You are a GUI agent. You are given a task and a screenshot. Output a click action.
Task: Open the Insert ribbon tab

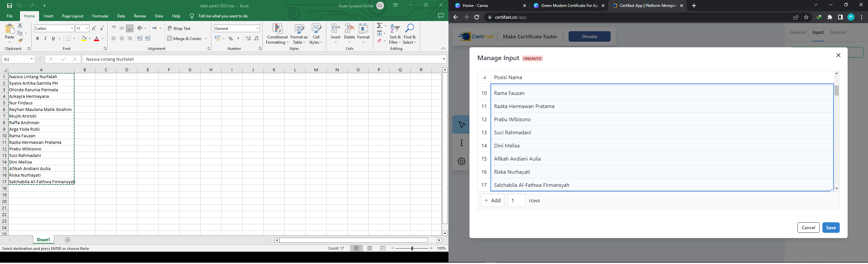click(49, 16)
